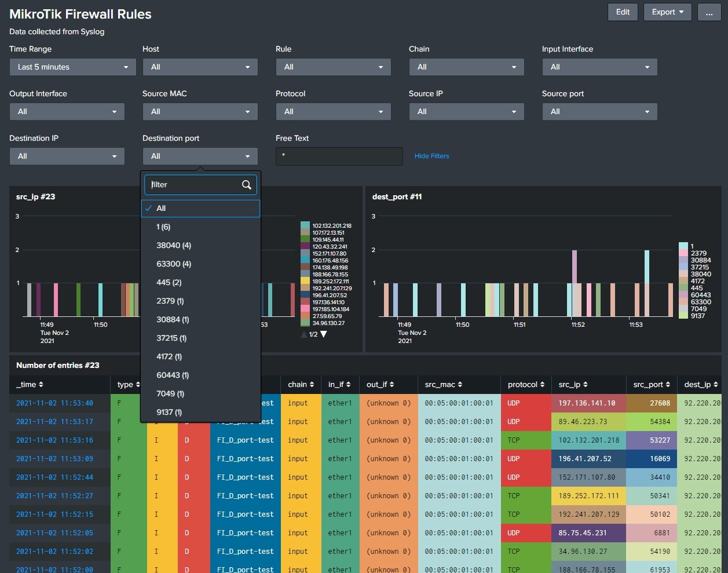Image resolution: width=728 pixels, height=573 pixels.
Task: Click the src_port value 16069
Action: pyautogui.click(x=652, y=459)
